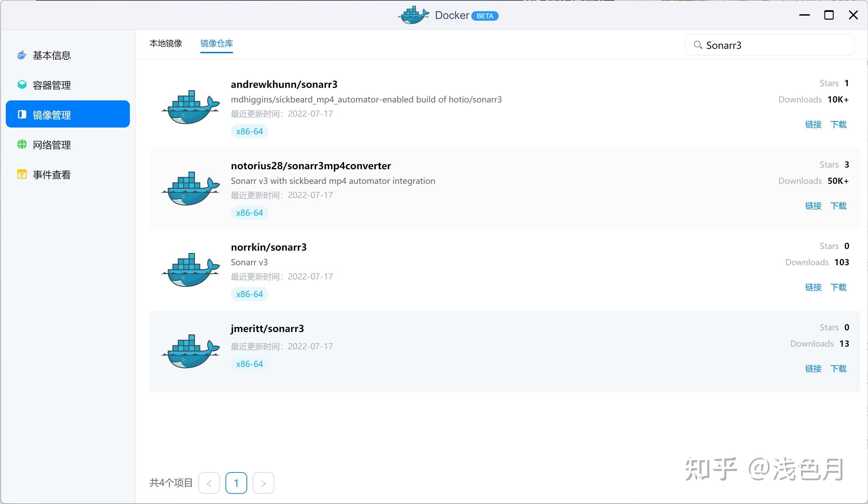868x504 pixels.
Task: Click the search magnifier icon
Action: (697, 45)
